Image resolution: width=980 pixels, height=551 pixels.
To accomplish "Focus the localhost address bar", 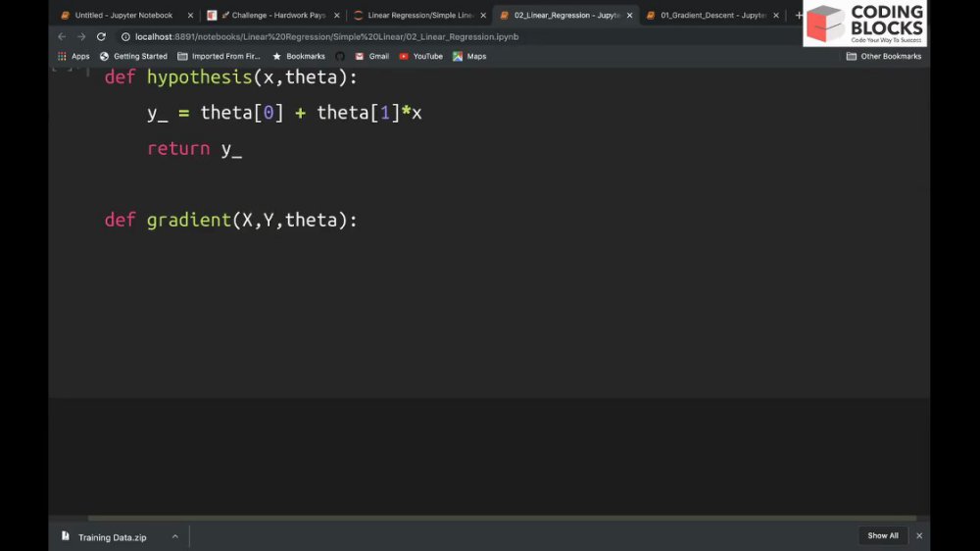I will (326, 37).
